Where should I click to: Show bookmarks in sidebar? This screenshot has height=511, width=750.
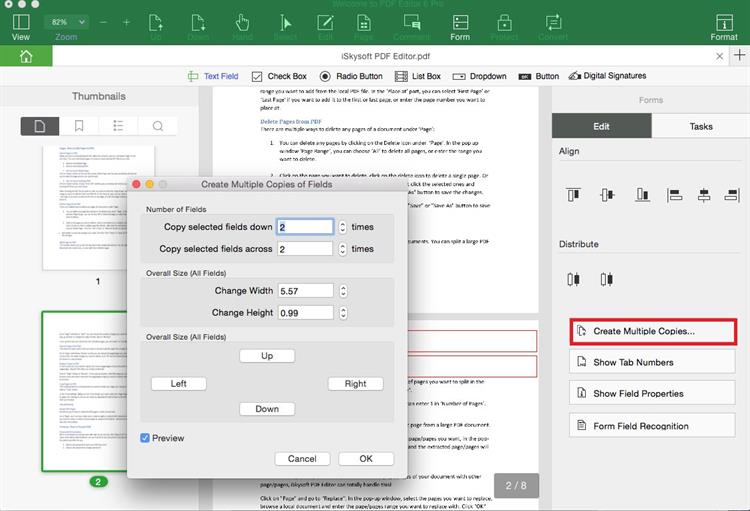79,126
